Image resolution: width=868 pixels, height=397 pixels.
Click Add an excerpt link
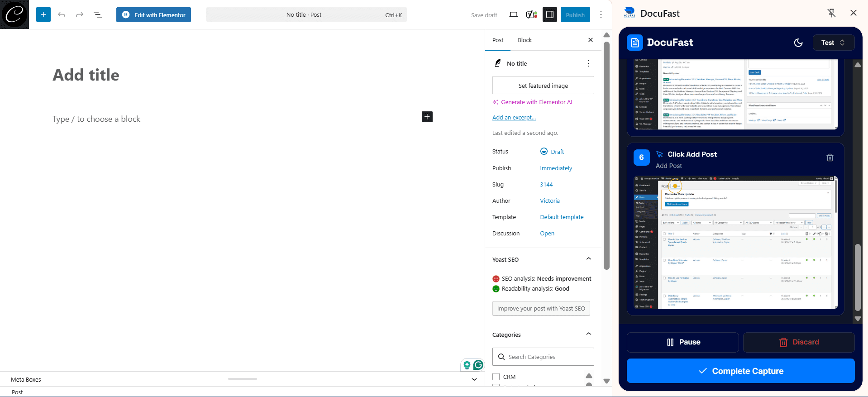[514, 117]
